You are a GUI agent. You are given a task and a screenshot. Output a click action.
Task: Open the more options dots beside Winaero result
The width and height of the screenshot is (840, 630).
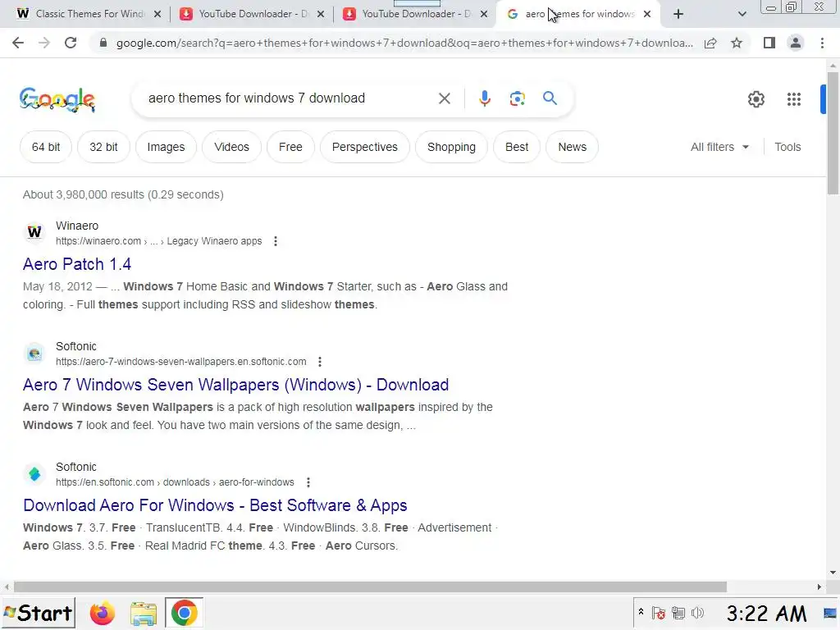(x=276, y=241)
